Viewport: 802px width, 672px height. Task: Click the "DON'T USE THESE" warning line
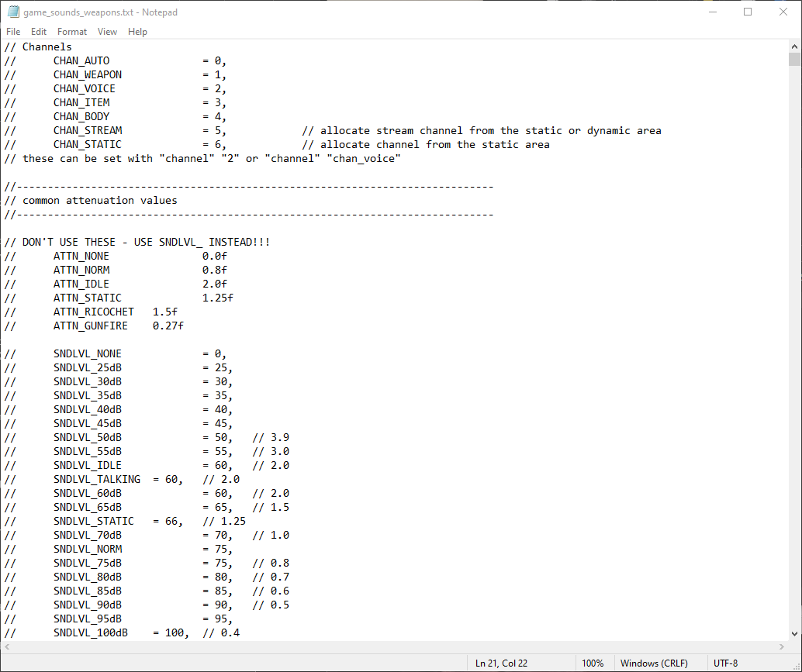tap(137, 243)
